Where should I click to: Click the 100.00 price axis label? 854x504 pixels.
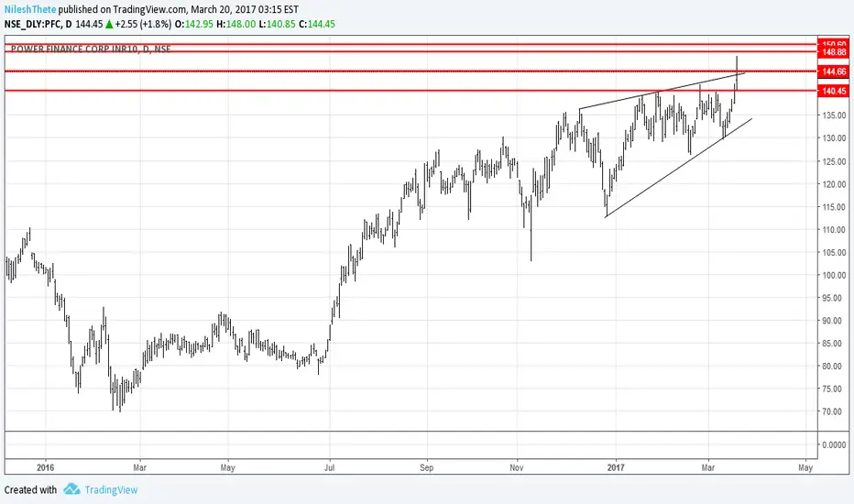[x=834, y=275]
